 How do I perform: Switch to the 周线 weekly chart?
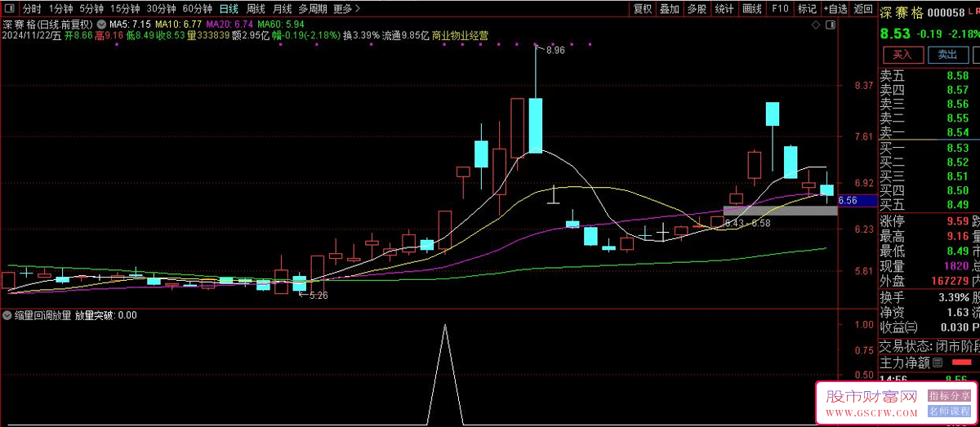tap(256, 9)
